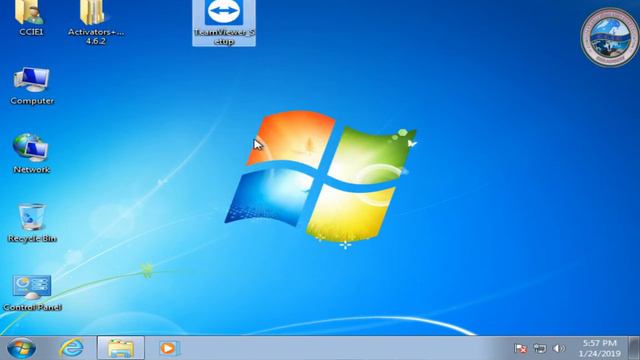Screen dimensions: 640x360
Task: Select the Control Panel desktop icon
Action: [32, 292]
